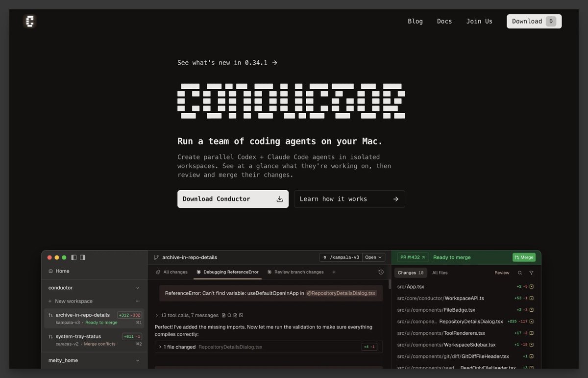Click the Download button in the header
Image resolution: width=588 pixels, height=378 pixels.
[534, 21]
